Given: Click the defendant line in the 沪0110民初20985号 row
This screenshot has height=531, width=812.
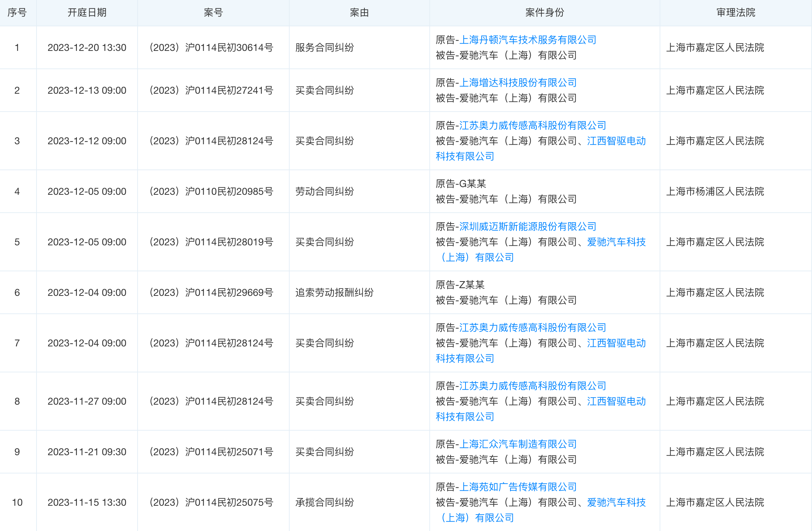Looking at the screenshot, I should coord(506,199).
